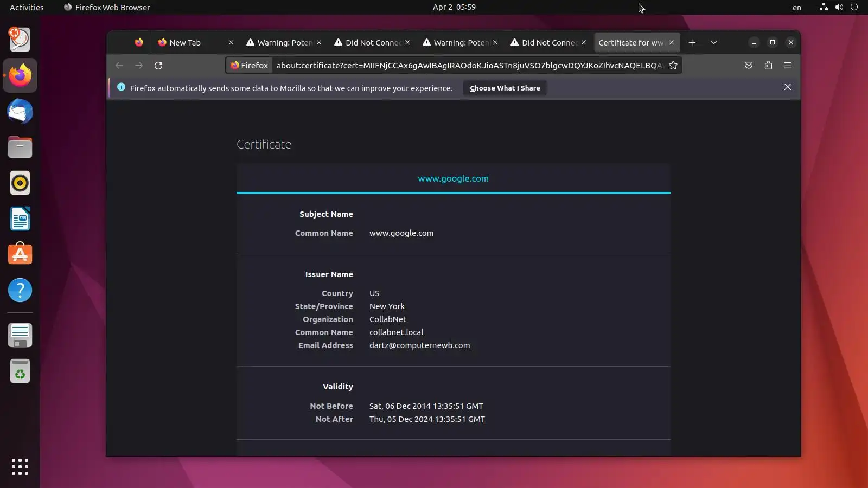This screenshot has width=868, height=488.
Task: Open the Activities overview
Action: pos(27,7)
